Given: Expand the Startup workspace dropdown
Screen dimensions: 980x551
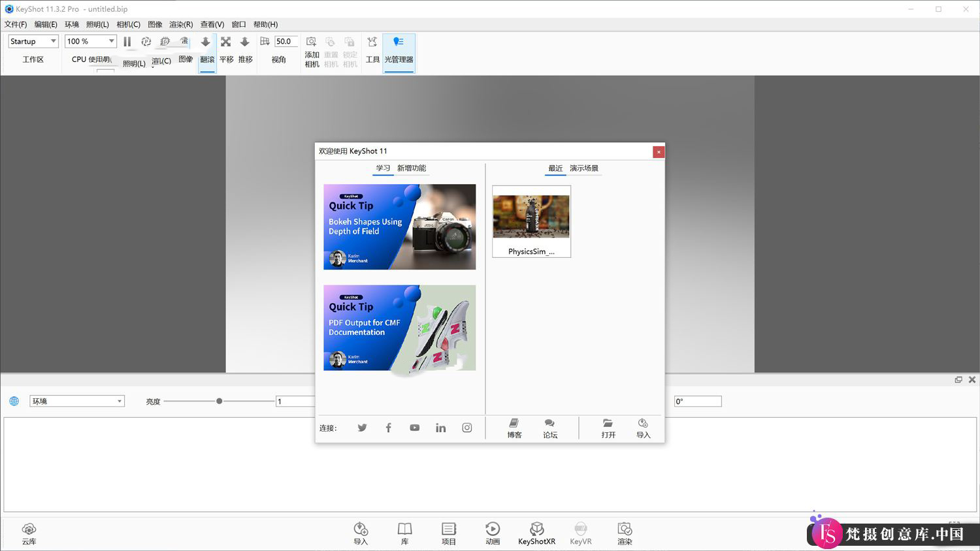Looking at the screenshot, I should click(33, 41).
